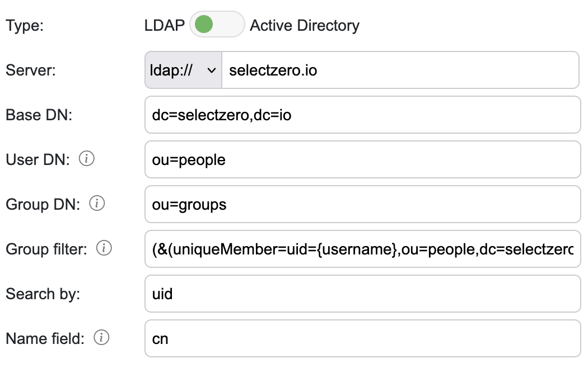Click the "Base DN:" label text
588x368 pixels.
coord(39,115)
